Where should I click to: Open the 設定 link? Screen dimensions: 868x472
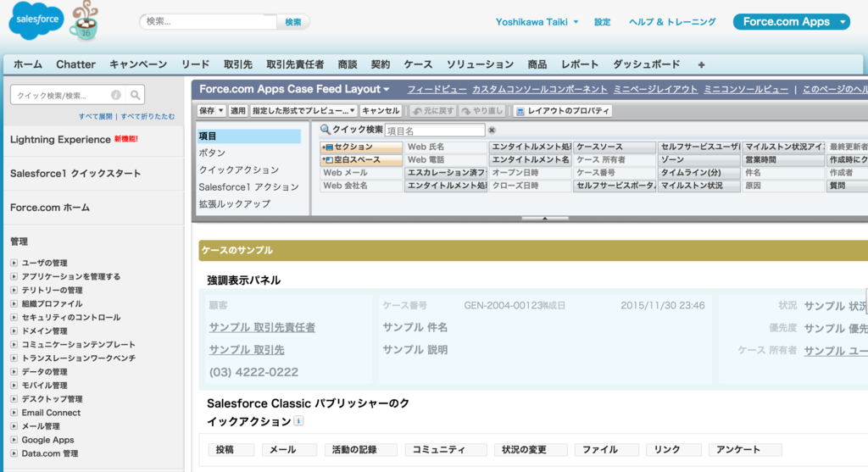pos(603,22)
